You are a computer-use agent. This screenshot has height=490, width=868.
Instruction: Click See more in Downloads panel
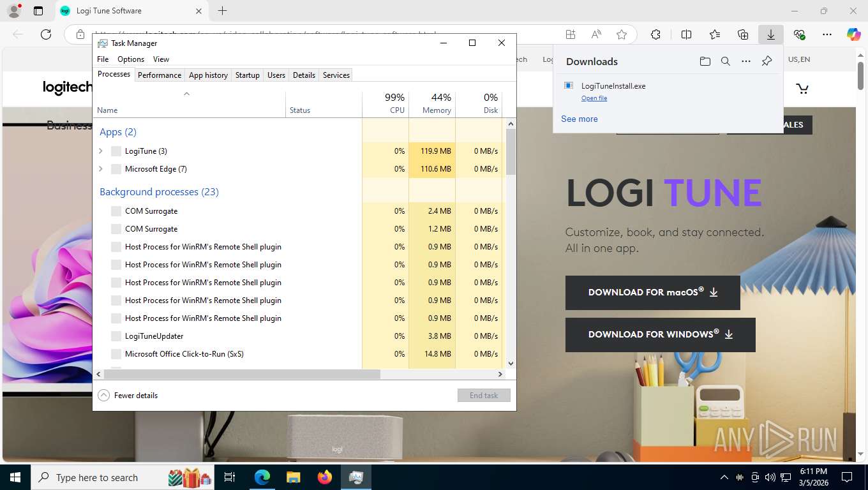(580, 119)
